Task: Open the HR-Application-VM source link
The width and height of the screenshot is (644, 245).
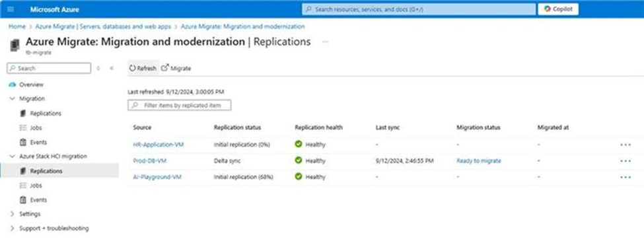Action: click(158, 145)
